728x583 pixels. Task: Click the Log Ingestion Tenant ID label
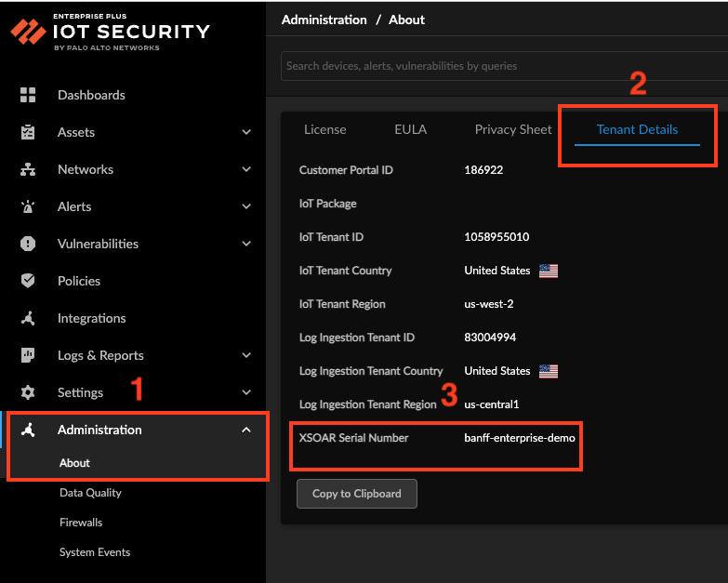pos(357,337)
